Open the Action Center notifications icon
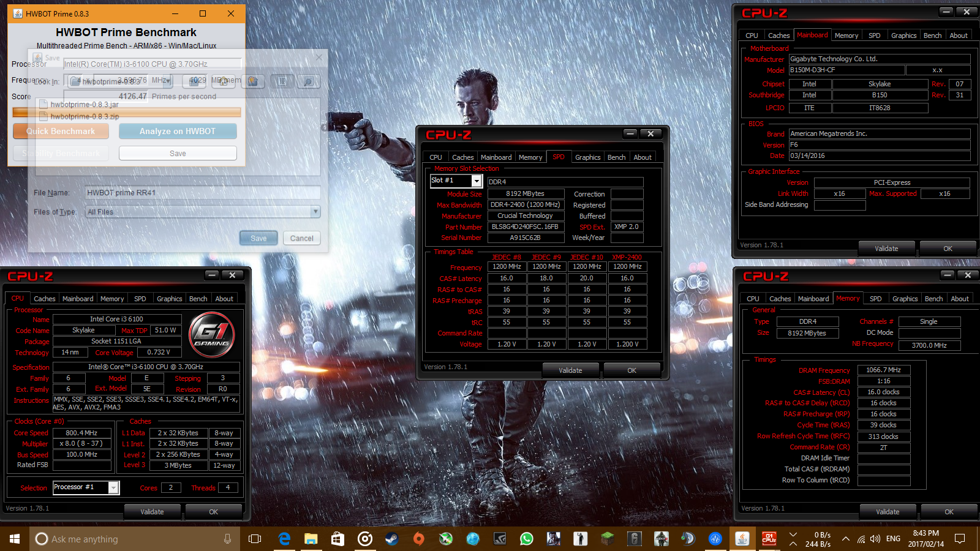 point(960,539)
